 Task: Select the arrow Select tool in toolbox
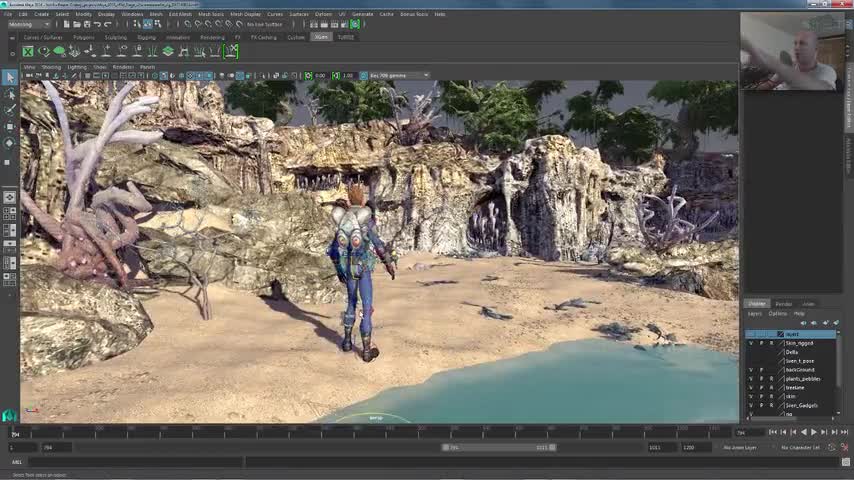[10, 78]
